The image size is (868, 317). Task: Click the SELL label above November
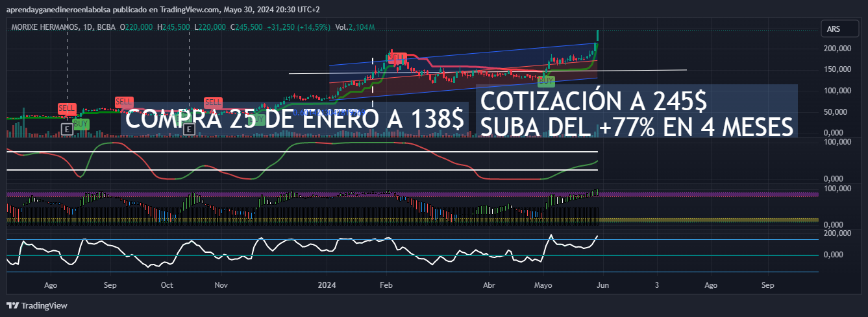click(x=213, y=102)
